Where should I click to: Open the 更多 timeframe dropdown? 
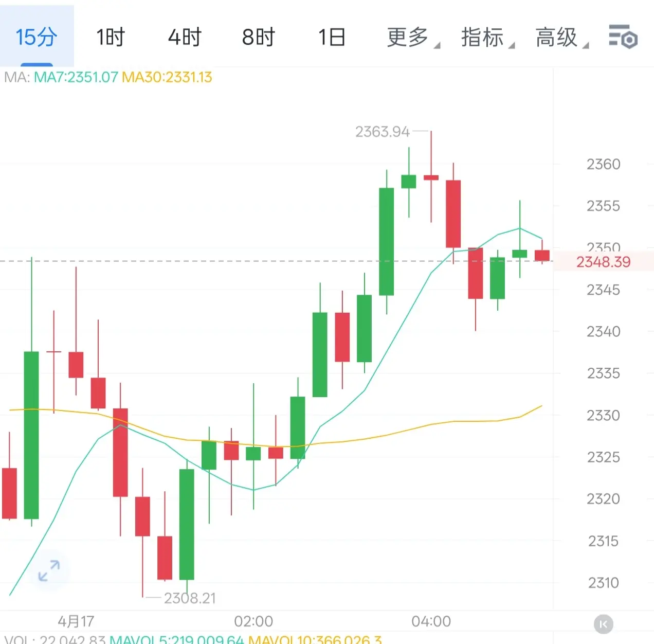coord(413,37)
